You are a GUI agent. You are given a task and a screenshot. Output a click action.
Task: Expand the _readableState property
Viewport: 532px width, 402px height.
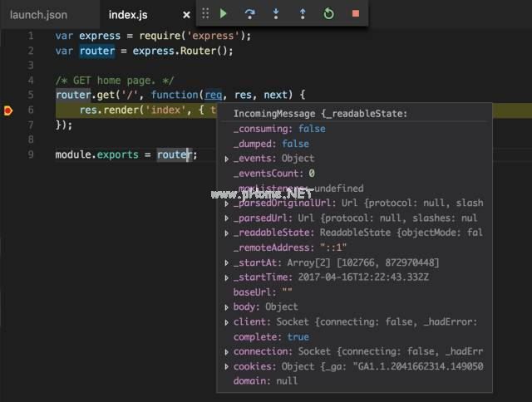(x=227, y=233)
